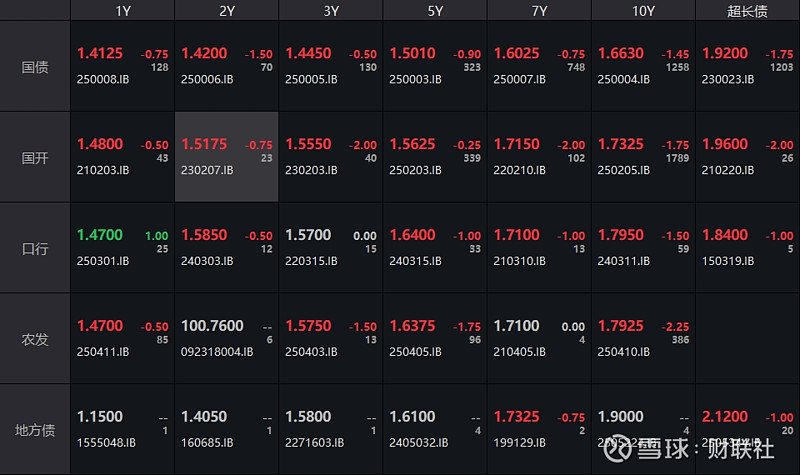800x475 pixels.
Task: Open bond code 2405032.IB
Action: tap(418, 442)
